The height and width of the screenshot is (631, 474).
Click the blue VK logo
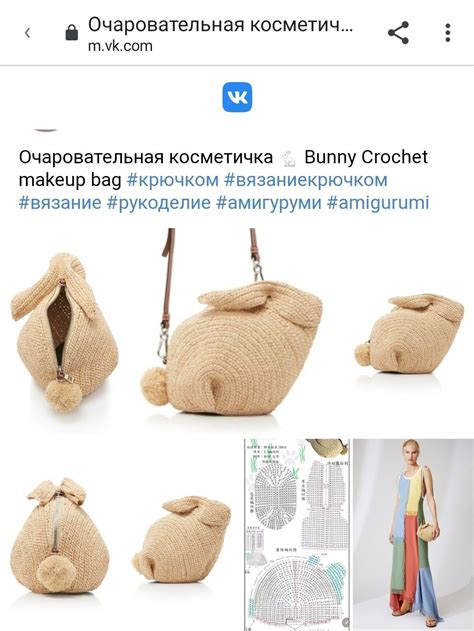(x=237, y=97)
